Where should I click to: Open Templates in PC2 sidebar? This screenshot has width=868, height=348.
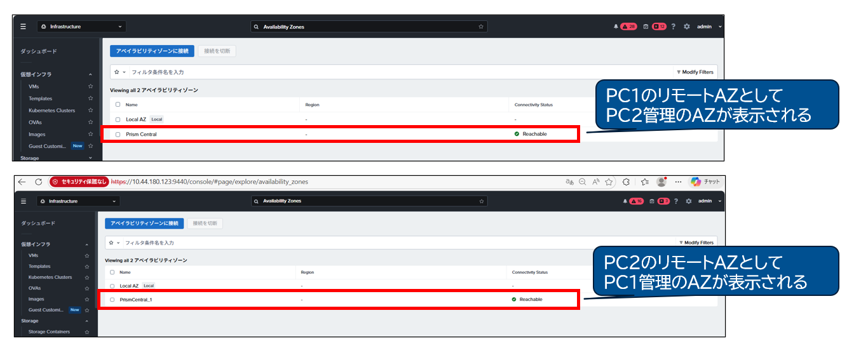coord(39,266)
